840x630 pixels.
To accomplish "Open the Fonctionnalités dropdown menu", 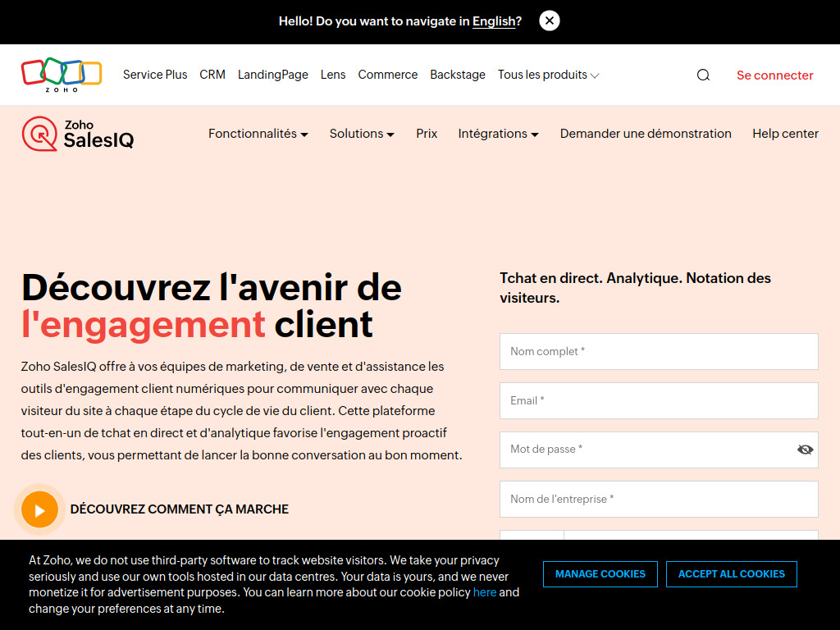I will (258, 134).
